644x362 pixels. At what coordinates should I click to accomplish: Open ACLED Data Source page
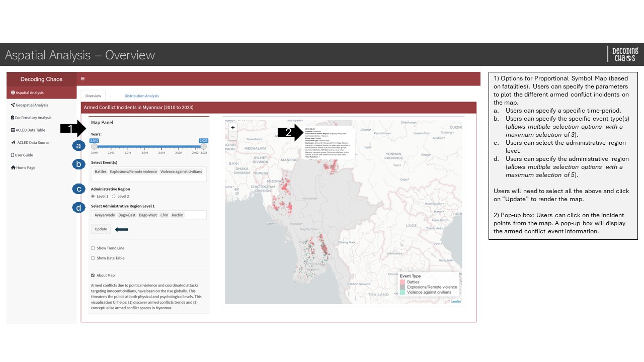(33, 143)
